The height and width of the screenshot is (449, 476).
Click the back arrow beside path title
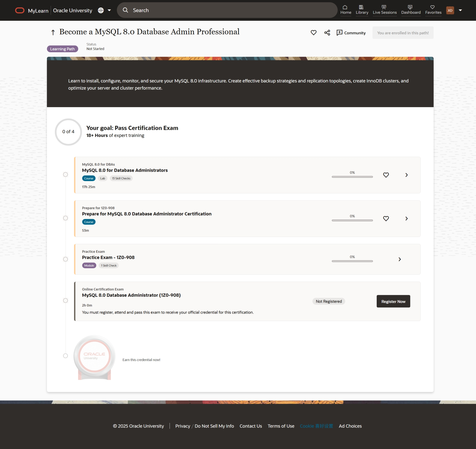tap(53, 32)
